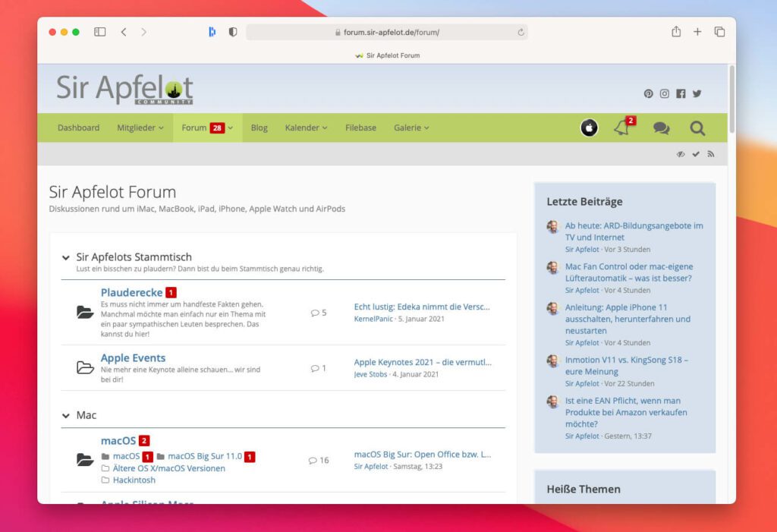Visit the Twitter social icon
Viewport: 777px width, 532px height.
point(697,93)
